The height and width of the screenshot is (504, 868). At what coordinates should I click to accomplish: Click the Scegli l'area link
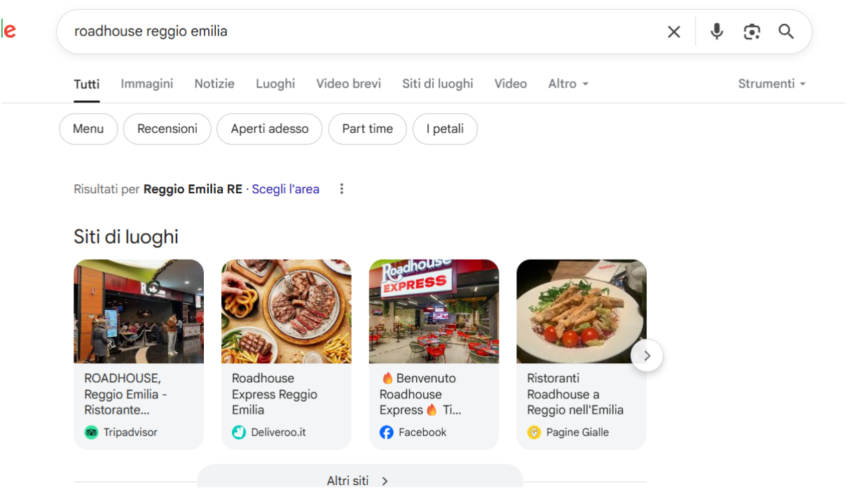click(286, 189)
